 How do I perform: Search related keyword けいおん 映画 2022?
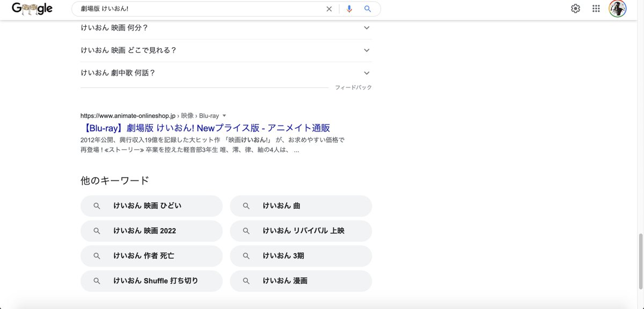[x=151, y=231]
